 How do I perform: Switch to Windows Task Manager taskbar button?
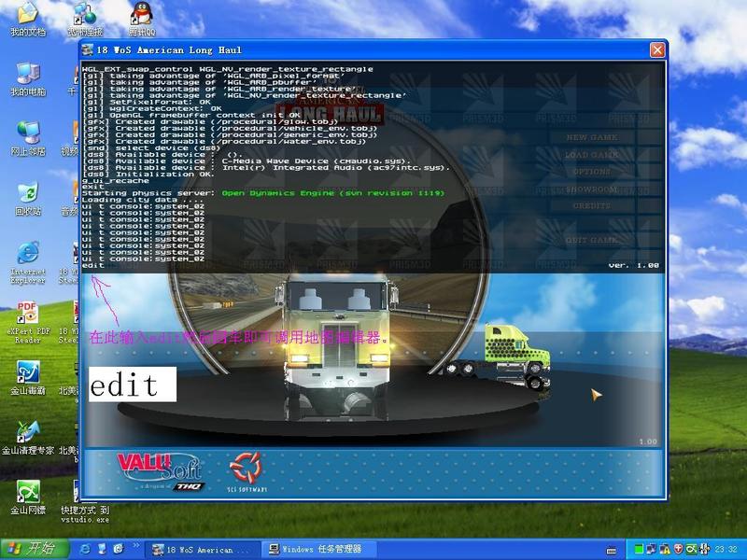tap(314, 549)
